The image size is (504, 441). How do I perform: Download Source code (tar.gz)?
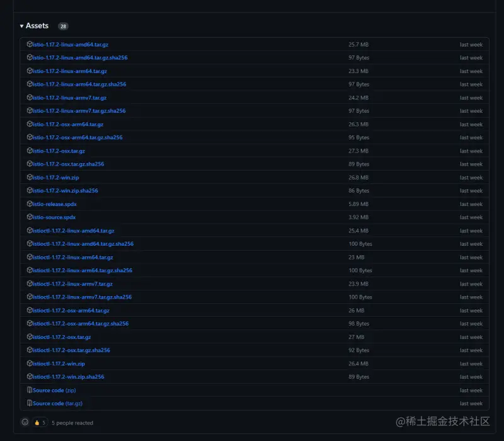pyautogui.click(x=57, y=404)
